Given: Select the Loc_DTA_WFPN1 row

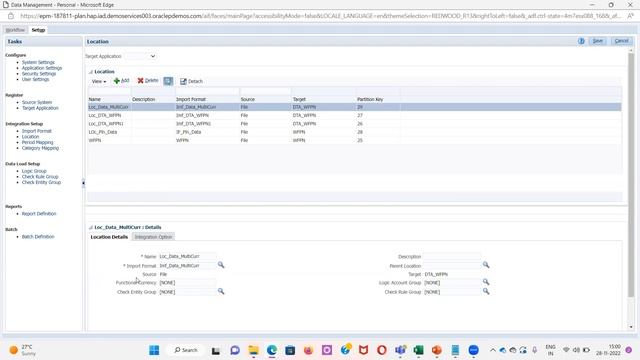Looking at the screenshot, I should (x=354, y=124).
